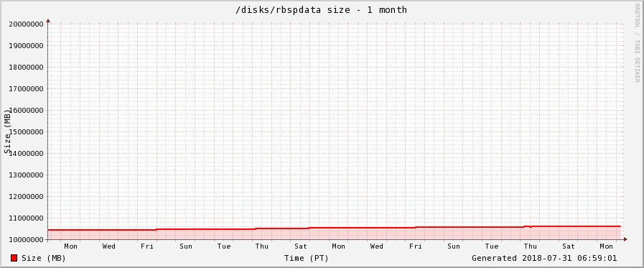Click the 13000000 y-axis label
Image resolution: width=644 pixels, height=268 pixels.
27,175
